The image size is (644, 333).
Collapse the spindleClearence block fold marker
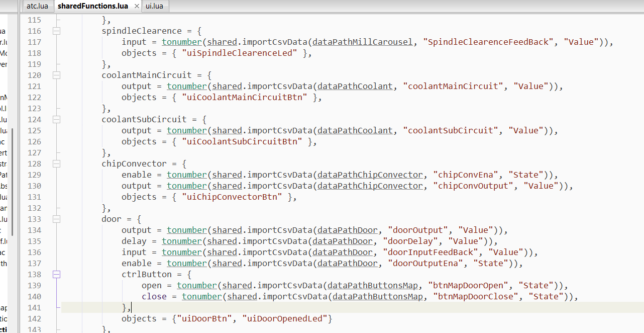pyautogui.click(x=56, y=31)
